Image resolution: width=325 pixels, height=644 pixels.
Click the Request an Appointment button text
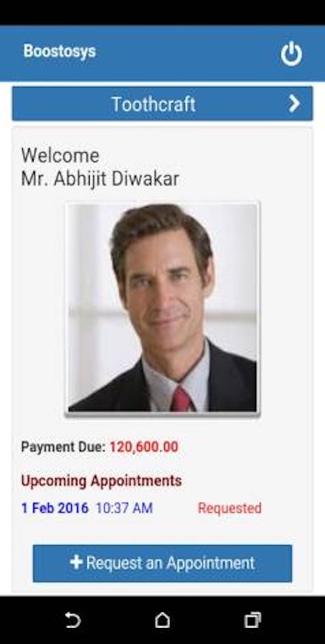point(170,563)
